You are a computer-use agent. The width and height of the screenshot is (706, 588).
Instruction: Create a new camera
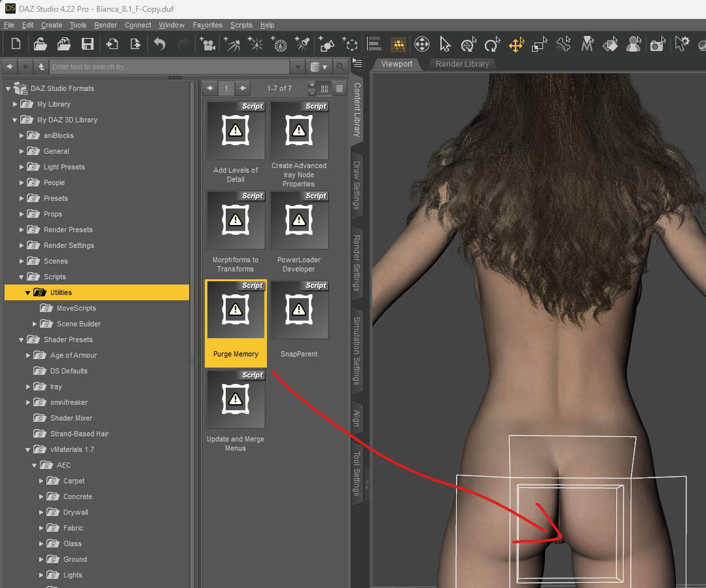click(x=207, y=44)
